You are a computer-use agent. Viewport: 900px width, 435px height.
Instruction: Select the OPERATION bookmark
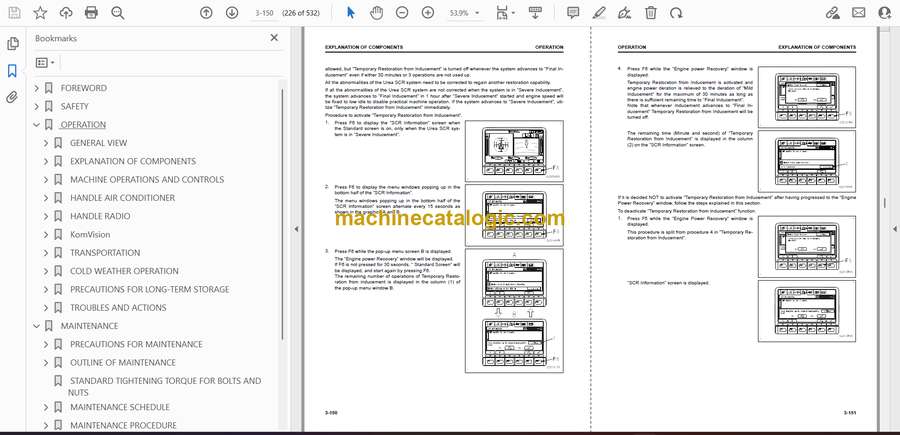(83, 125)
